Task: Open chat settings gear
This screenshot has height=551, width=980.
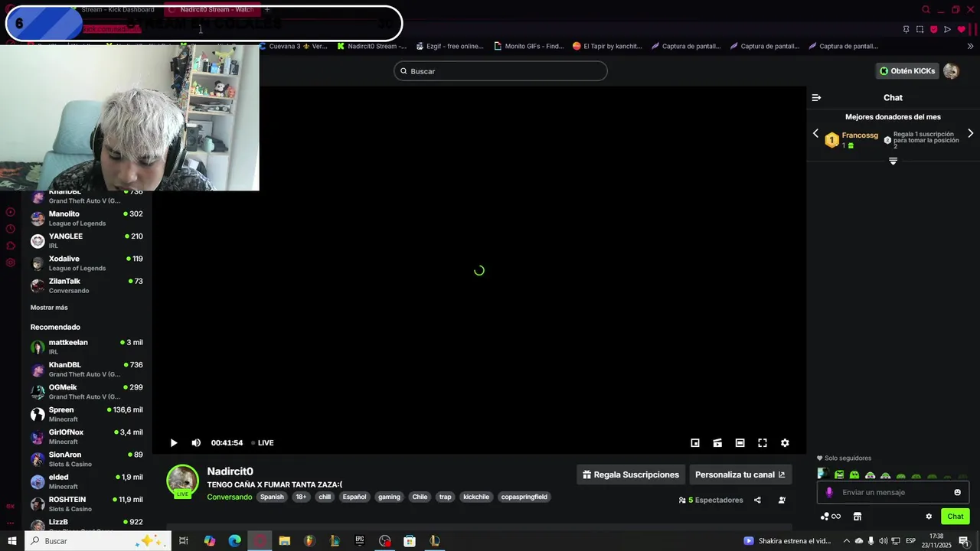Action: point(929,517)
